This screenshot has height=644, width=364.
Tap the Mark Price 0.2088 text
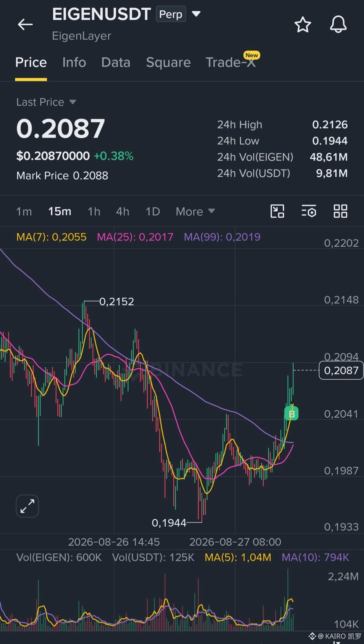(x=62, y=176)
